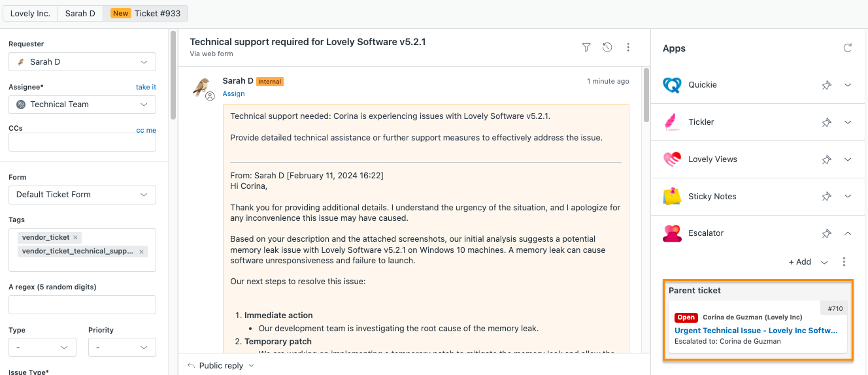868x375 pixels.
Task: Click + Add in Escalator
Action: pos(800,262)
